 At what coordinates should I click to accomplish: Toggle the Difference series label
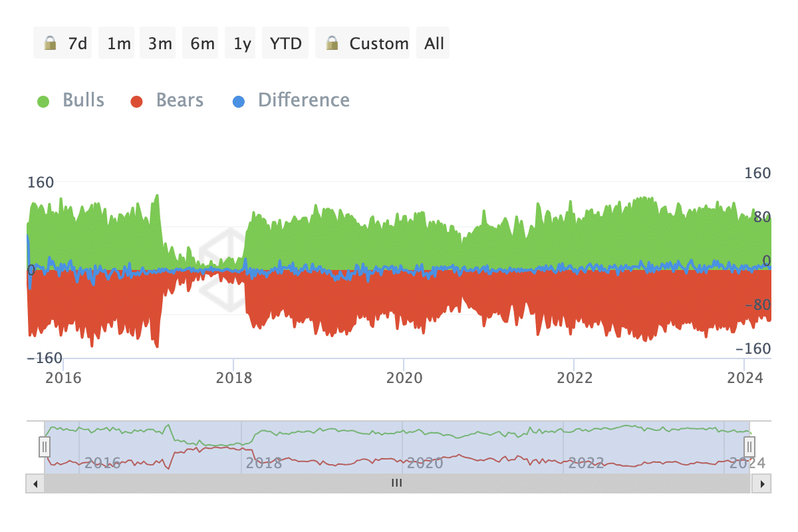[x=304, y=100]
